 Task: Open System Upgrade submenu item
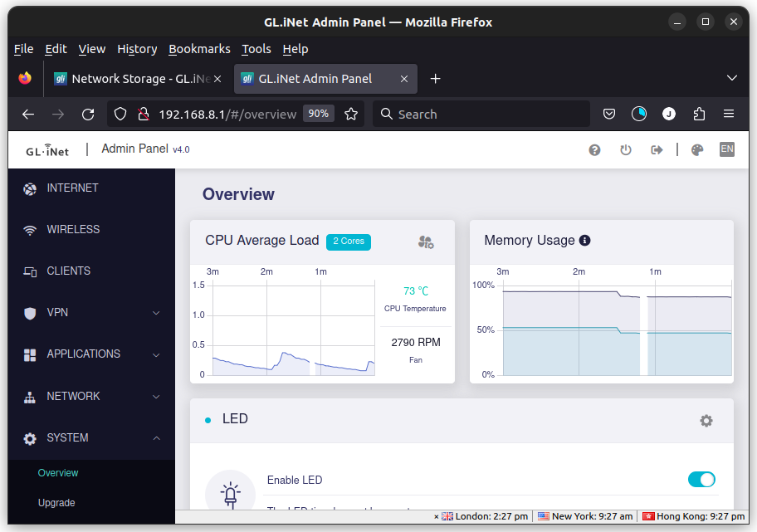point(56,503)
